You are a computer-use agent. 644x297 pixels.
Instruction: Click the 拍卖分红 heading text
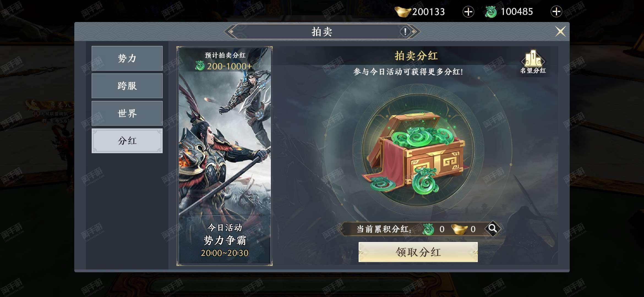coord(416,56)
